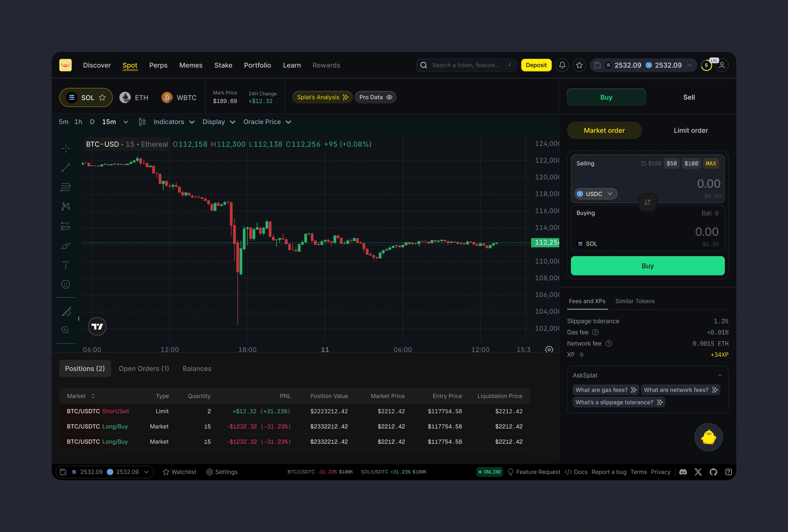Click the swap selling/buying arrows icon
This screenshot has width=788, height=532.
647,202
